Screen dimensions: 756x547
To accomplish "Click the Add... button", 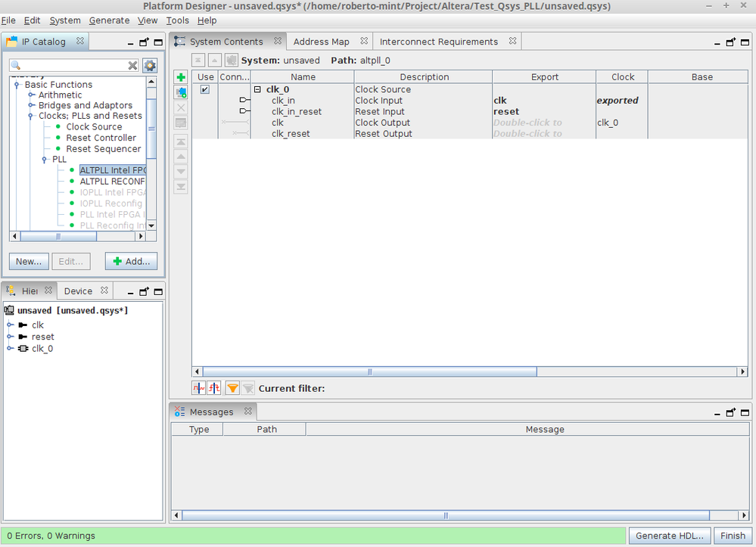I will (131, 261).
